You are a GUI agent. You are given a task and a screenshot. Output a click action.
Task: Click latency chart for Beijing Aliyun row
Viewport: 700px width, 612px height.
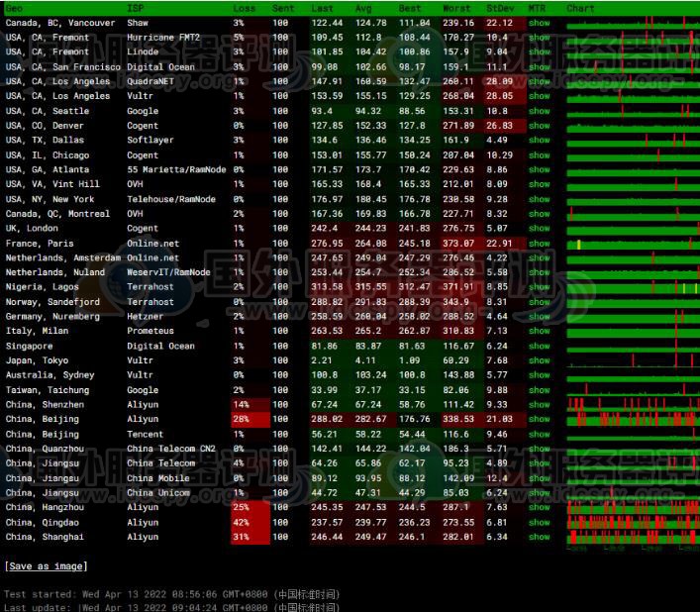click(633, 419)
